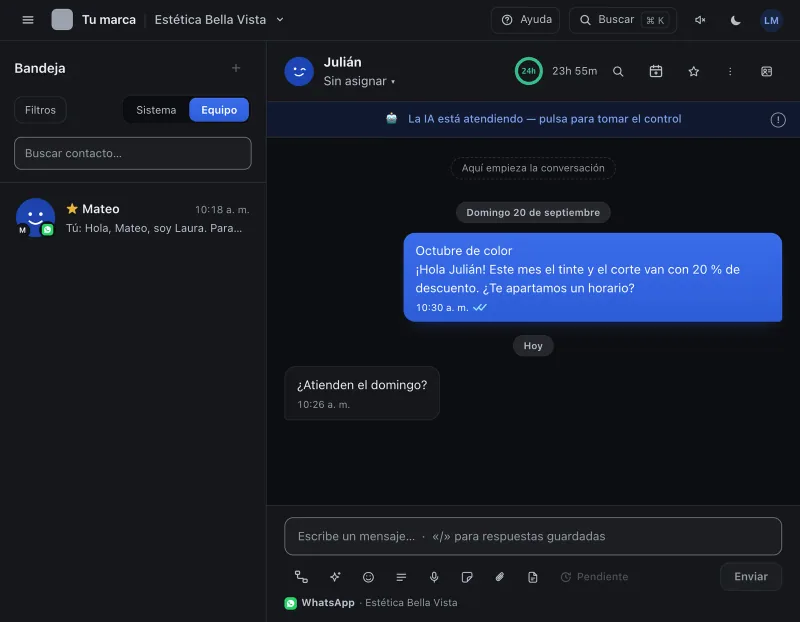
Task: Focus the Buscar contacto search field
Action: coord(133,153)
